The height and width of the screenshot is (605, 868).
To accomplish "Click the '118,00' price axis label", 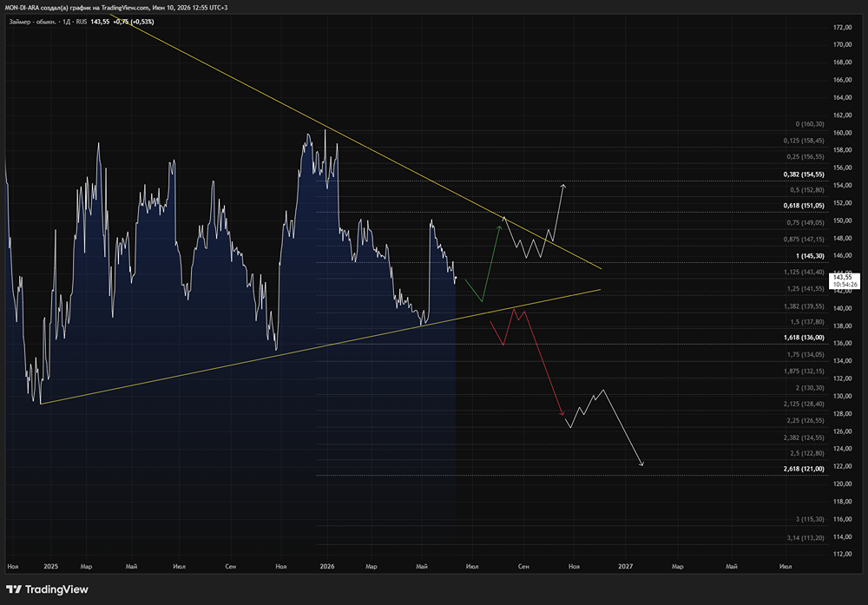I will [843, 502].
